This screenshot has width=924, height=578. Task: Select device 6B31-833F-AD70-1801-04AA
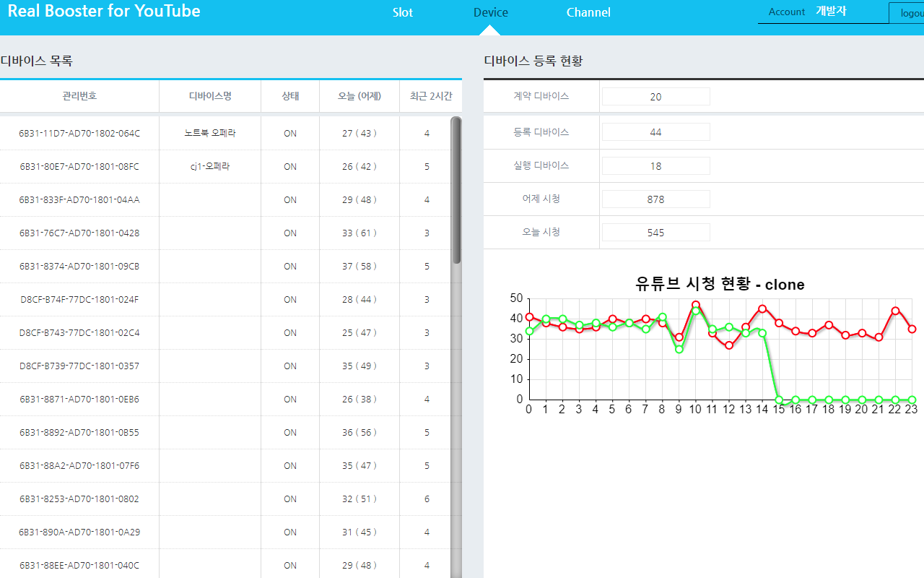click(79, 200)
